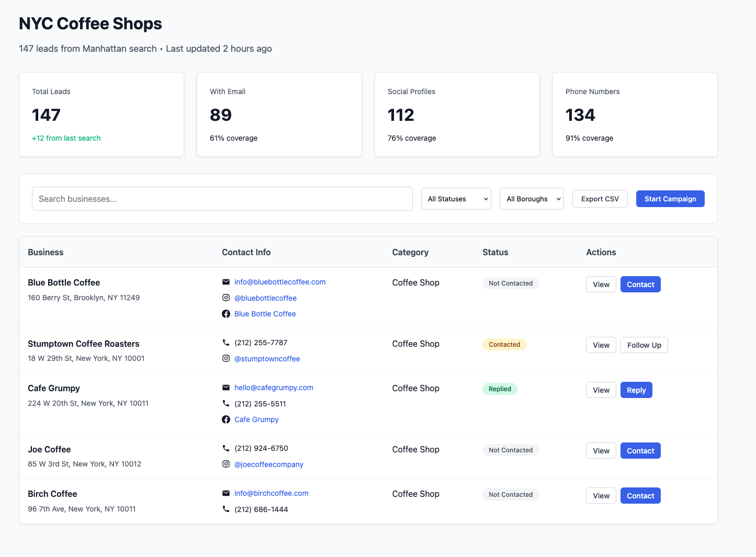Select the Joe Coffee business name
Screen dimensions: 756x557
(49, 449)
